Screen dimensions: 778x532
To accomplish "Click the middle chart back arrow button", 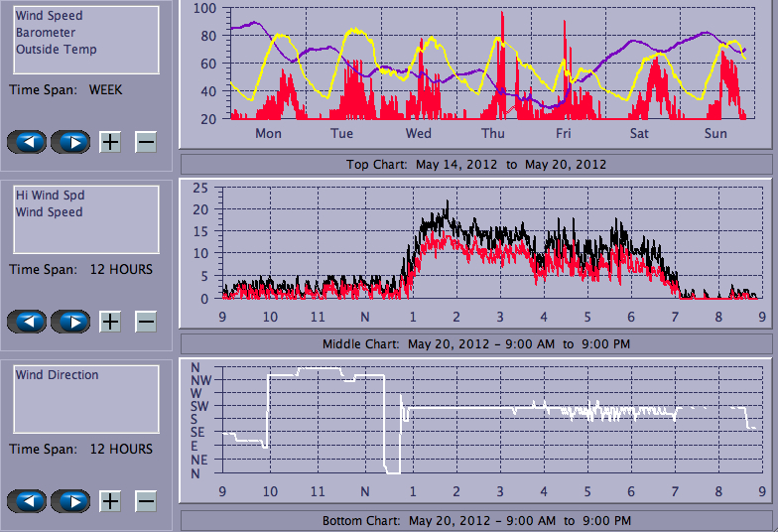I will (x=27, y=322).
